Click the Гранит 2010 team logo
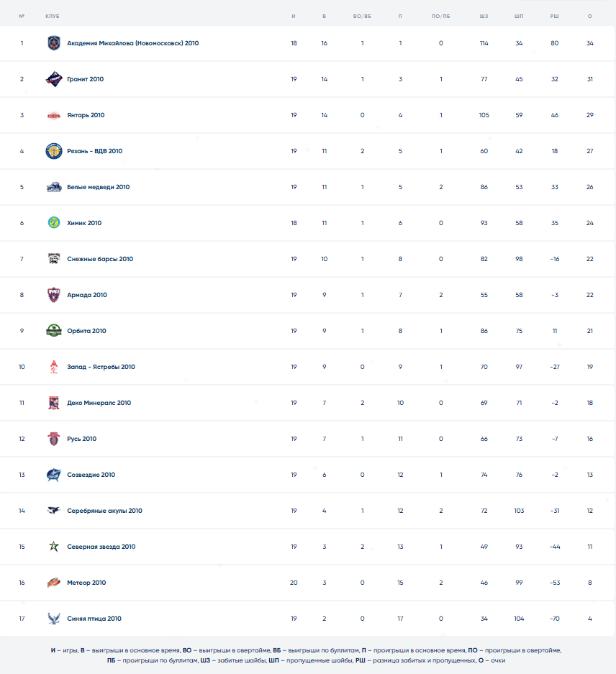The height and width of the screenshot is (674, 616). point(54,79)
